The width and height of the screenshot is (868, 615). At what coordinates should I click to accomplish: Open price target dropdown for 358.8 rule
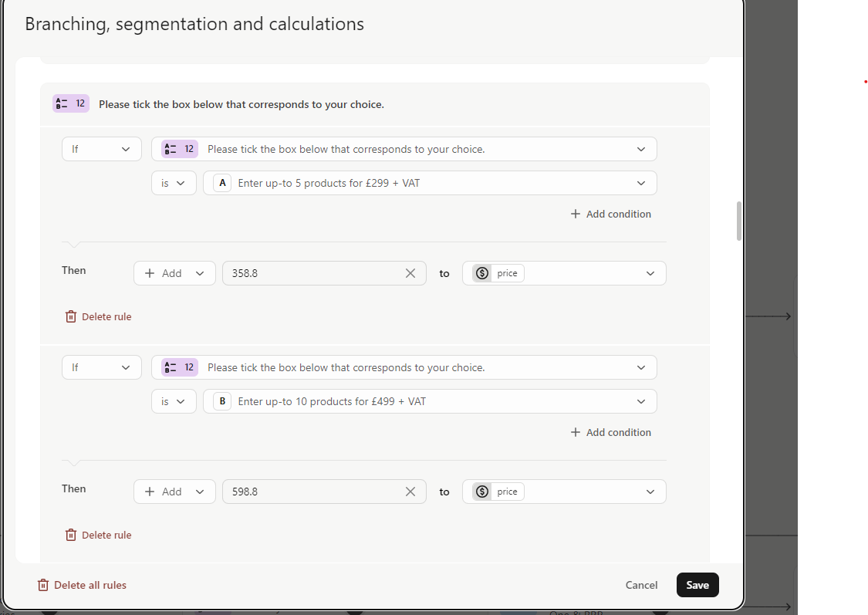point(564,273)
